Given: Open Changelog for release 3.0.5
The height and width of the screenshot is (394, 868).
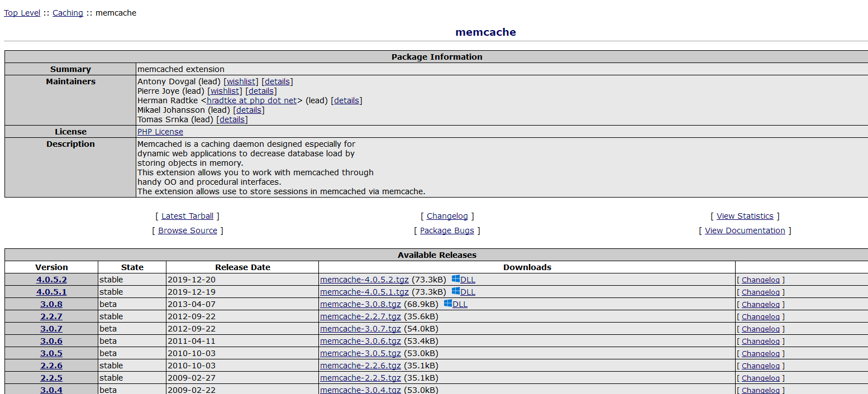Looking at the screenshot, I should click(761, 354).
